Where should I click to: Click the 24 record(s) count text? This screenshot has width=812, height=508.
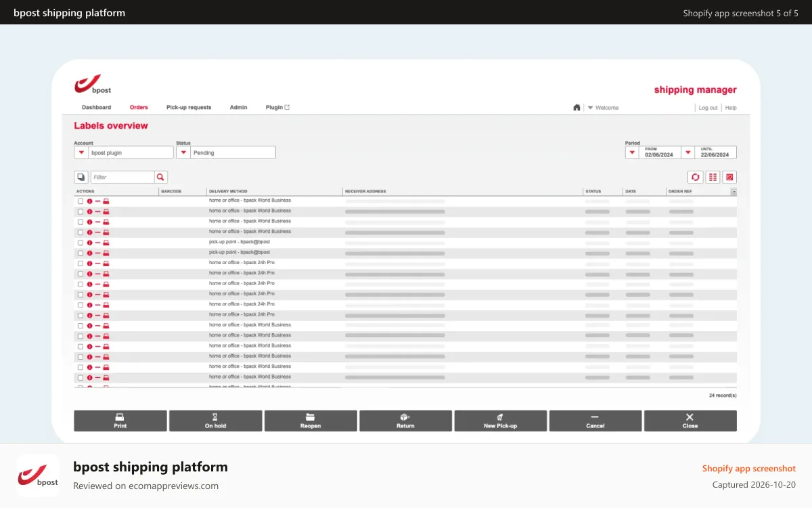[723, 395]
